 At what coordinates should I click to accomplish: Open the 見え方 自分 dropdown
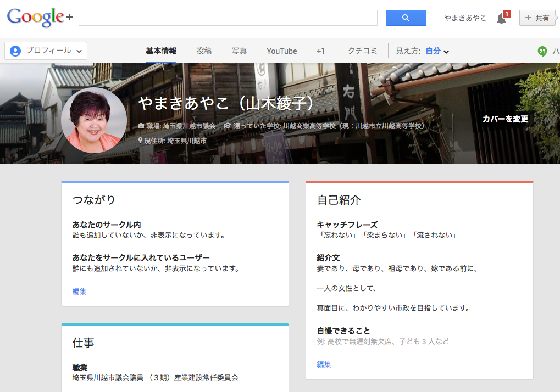(437, 51)
